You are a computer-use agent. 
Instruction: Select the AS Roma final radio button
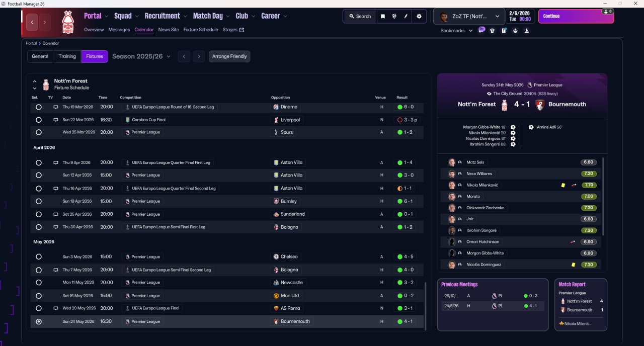click(39, 308)
